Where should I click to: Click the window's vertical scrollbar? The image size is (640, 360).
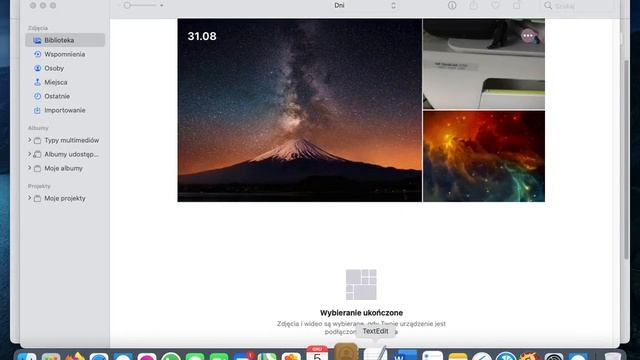627,159
